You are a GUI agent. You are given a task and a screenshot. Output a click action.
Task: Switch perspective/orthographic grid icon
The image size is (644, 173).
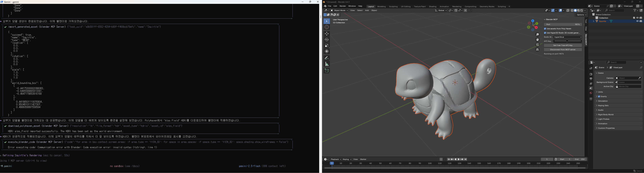point(538,50)
